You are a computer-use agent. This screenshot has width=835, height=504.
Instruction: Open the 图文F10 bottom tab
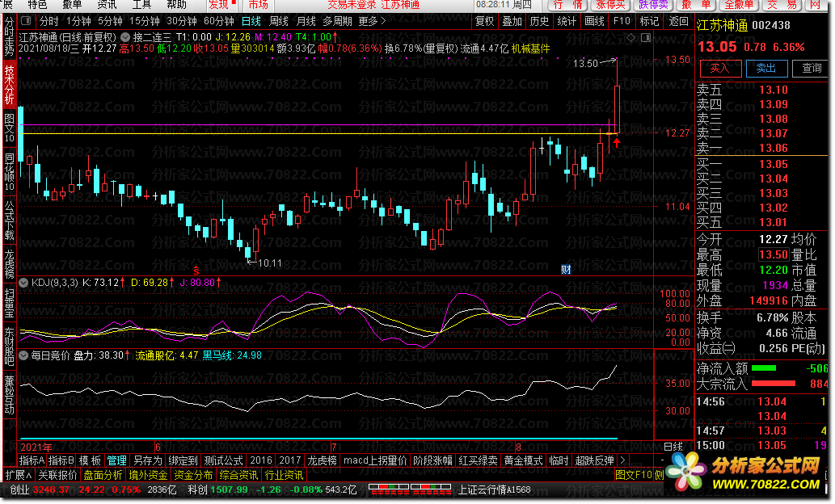634,475
